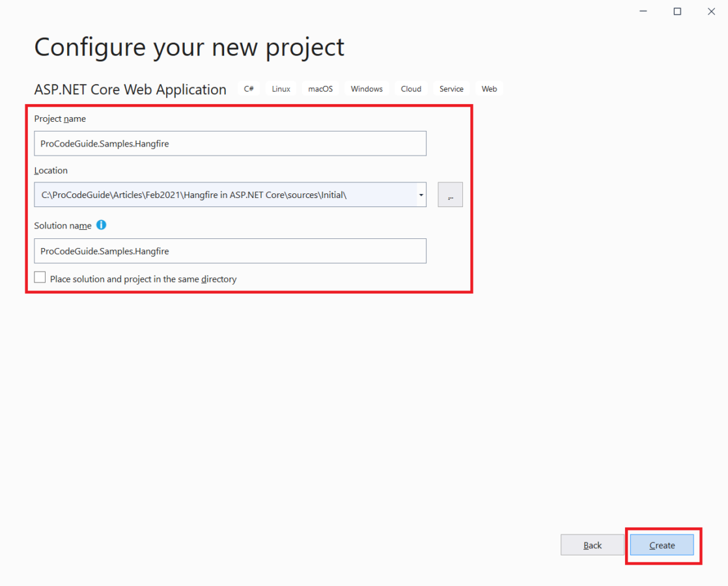Click the Location path combo box
Image resolution: width=728 pixels, height=586 pixels.
[225, 195]
